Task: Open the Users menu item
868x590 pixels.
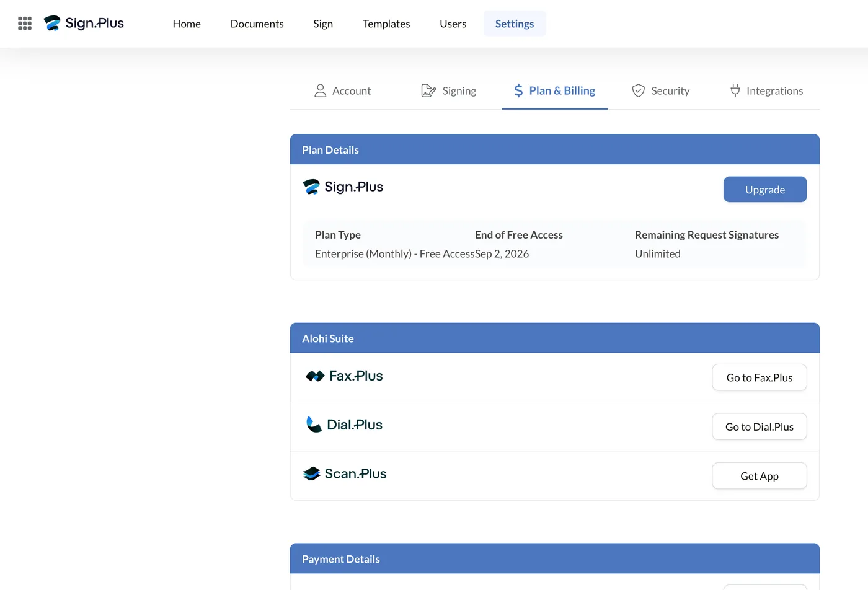Action: point(453,24)
